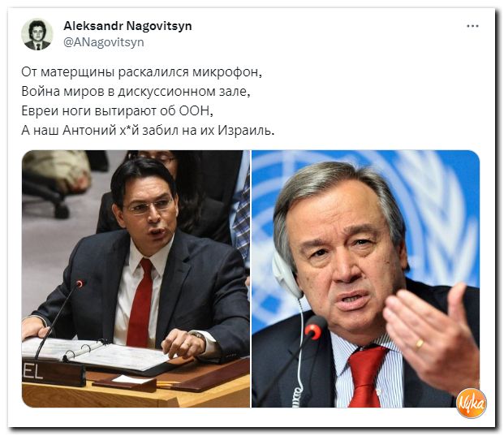Open the @ANagovitsyn handle link
This screenshot has width=504, height=436.
(x=104, y=42)
